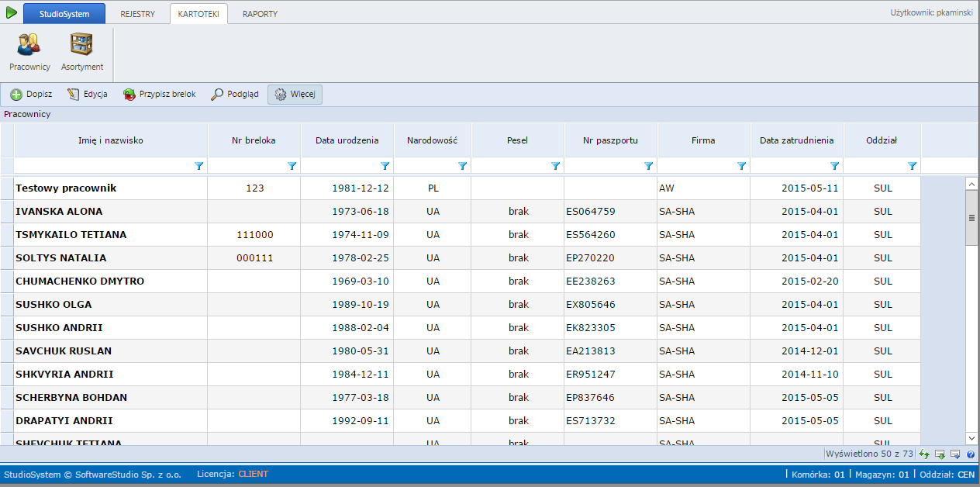980x487 pixels.
Task: Click the funnel icon under Firma
Action: tap(742, 166)
